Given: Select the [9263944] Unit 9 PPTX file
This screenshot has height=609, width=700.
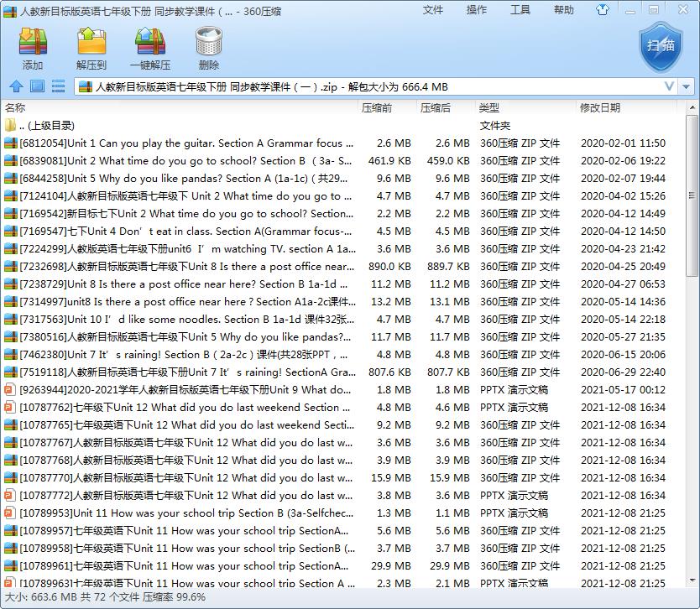Looking at the screenshot, I should coord(185,390).
